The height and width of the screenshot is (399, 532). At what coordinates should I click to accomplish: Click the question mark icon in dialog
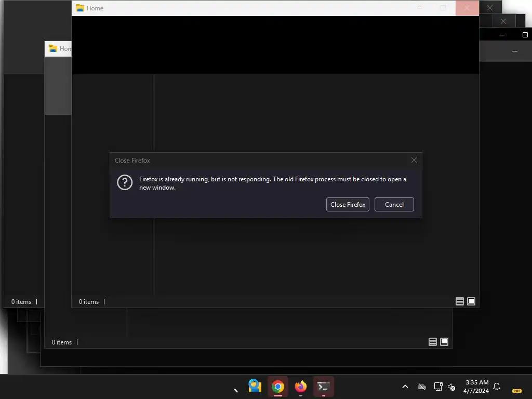tap(125, 182)
